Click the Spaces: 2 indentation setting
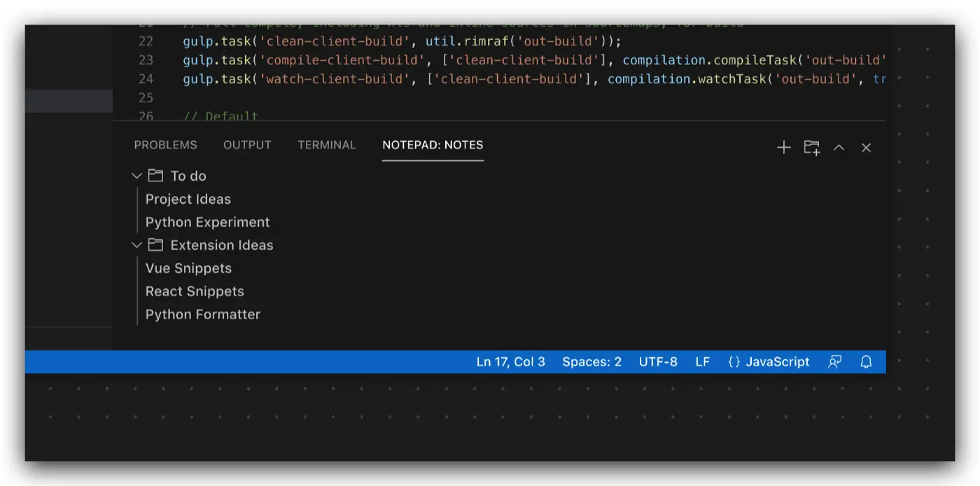980x486 pixels. 591,362
